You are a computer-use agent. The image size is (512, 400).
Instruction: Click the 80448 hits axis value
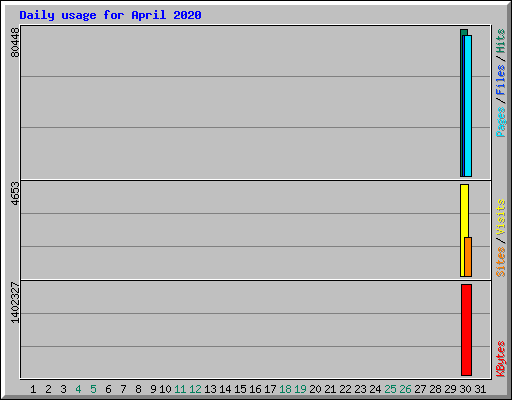click(x=15, y=43)
